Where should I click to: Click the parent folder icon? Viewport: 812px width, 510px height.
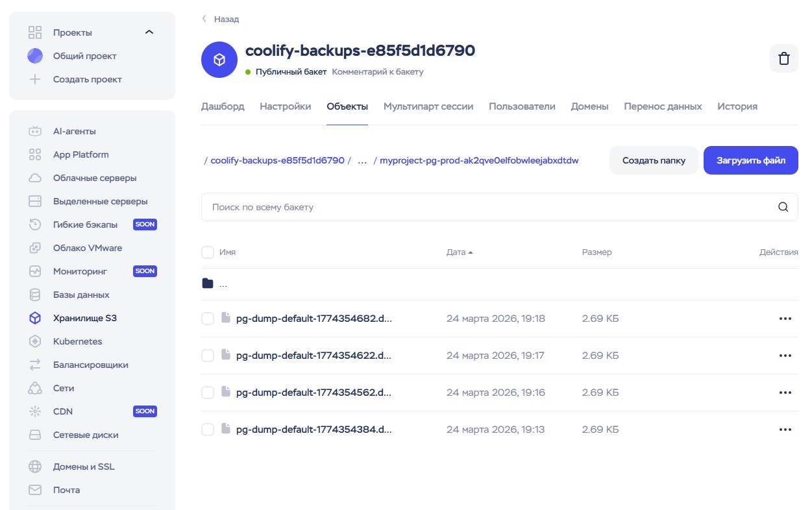pyautogui.click(x=208, y=284)
